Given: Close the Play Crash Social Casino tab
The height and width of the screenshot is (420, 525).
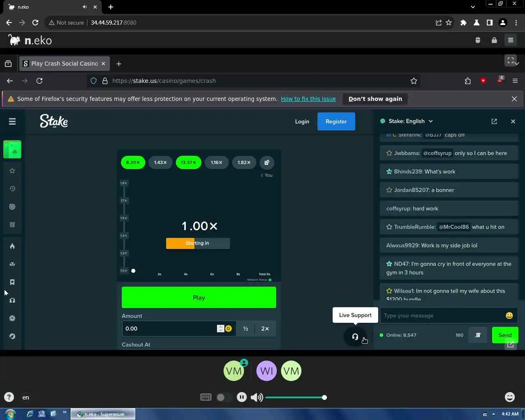Looking at the screenshot, I should (103, 64).
